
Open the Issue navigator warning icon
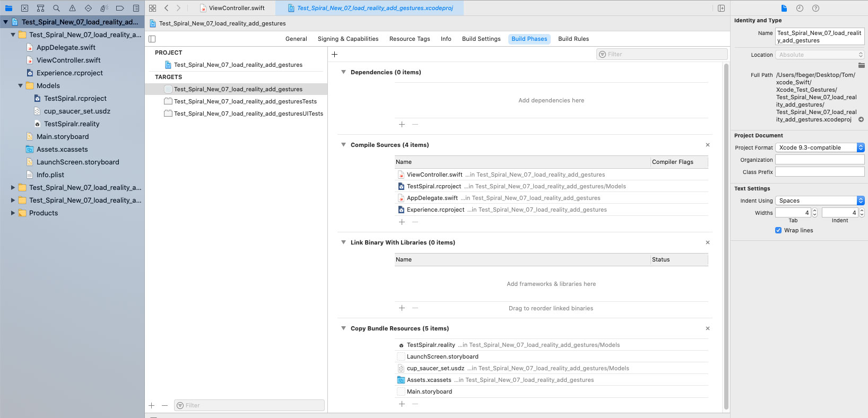[72, 8]
